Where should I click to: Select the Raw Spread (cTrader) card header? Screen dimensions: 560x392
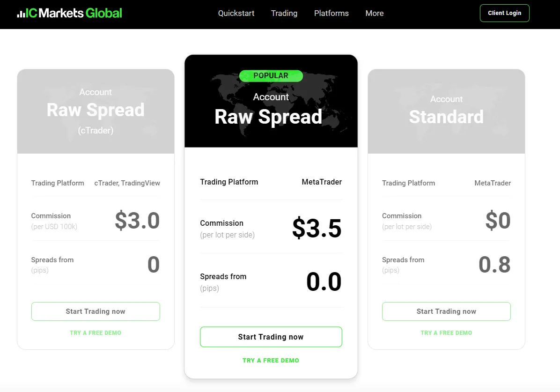point(96,111)
